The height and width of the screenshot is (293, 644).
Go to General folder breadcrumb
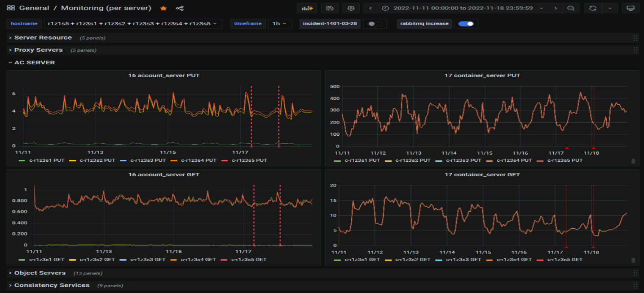(x=34, y=8)
